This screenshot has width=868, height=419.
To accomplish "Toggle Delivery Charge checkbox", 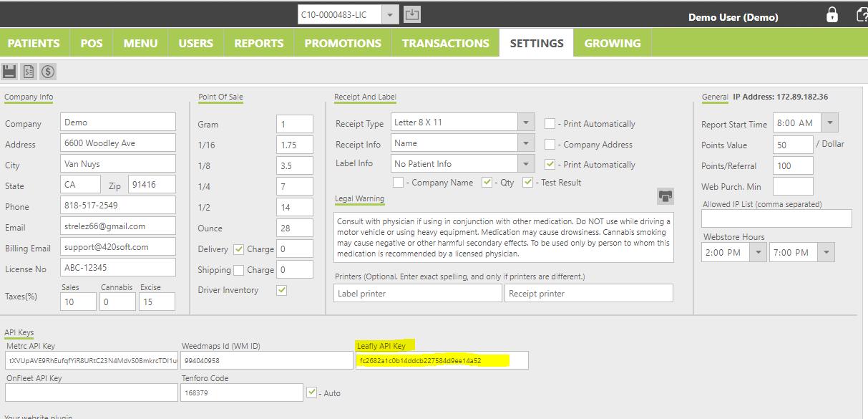I will (239, 249).
